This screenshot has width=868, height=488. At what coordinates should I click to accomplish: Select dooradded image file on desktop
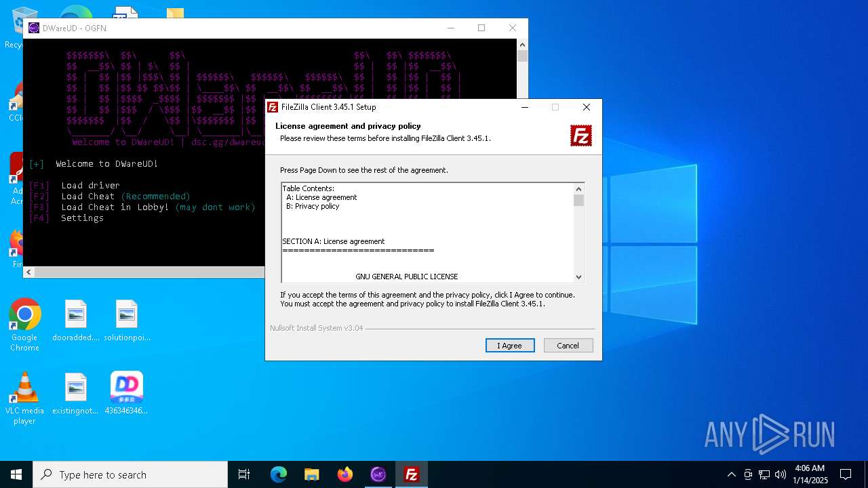pos(76,321)
